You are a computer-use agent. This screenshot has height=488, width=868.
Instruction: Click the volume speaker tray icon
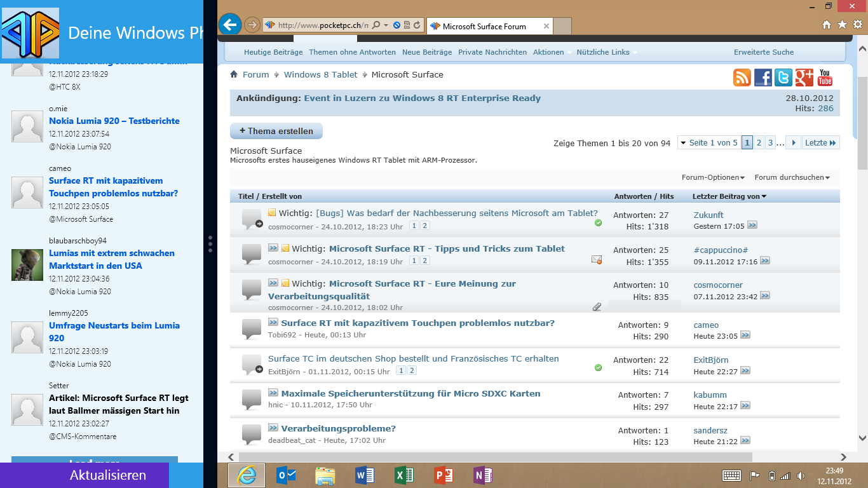801,475
